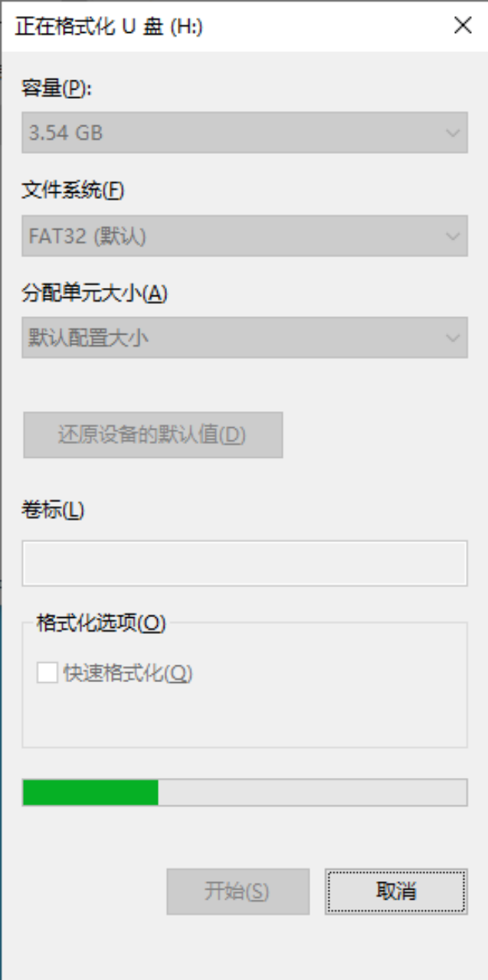Toggle the 快速格式化 checkbox box
This screenshot has height=980, width=488.
point(47,673)
